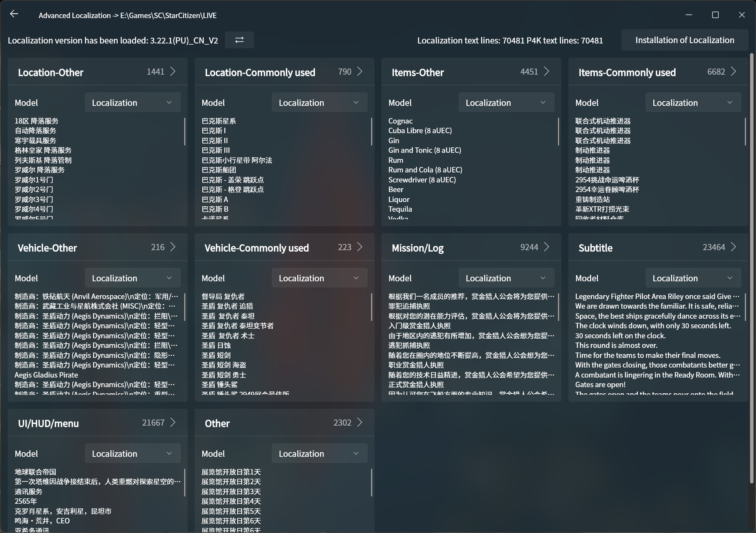Select '2565年' entry in UI/HUD/menu list
This screenshot has height=533, width=756.
click(26, 501)
